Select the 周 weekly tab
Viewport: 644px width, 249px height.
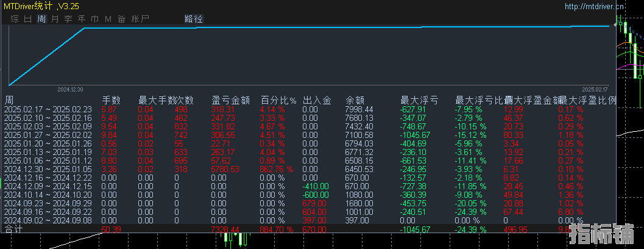coord(41,19)
